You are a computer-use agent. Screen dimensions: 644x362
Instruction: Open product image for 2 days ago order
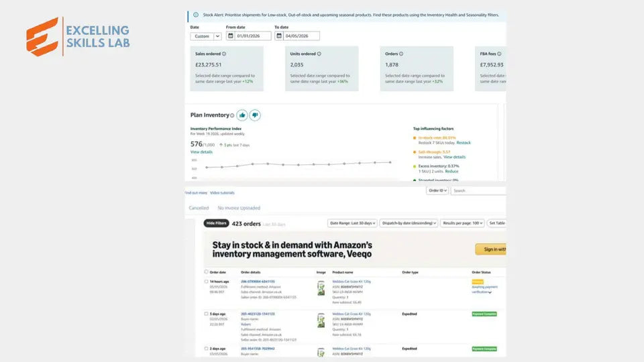(321, 352)
